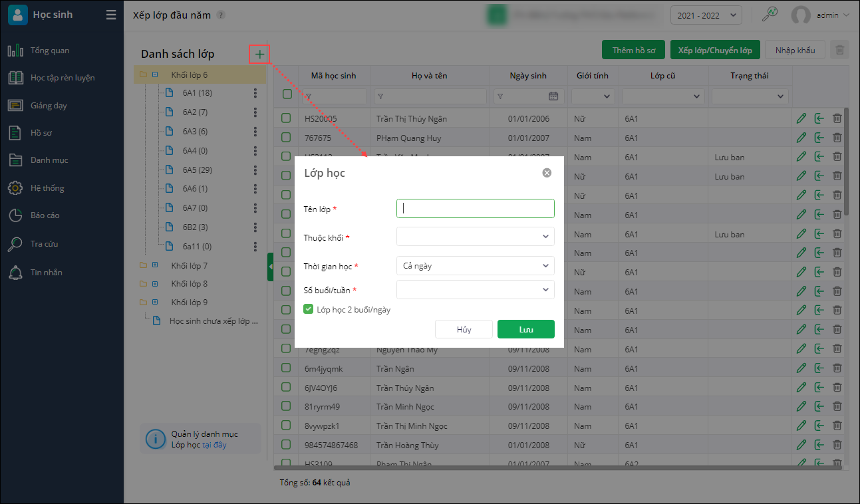Click the Xếp lớp/Chuyển lớp button
The width and height of the screenshot is (860, 504).
click(x=716, y=50)
